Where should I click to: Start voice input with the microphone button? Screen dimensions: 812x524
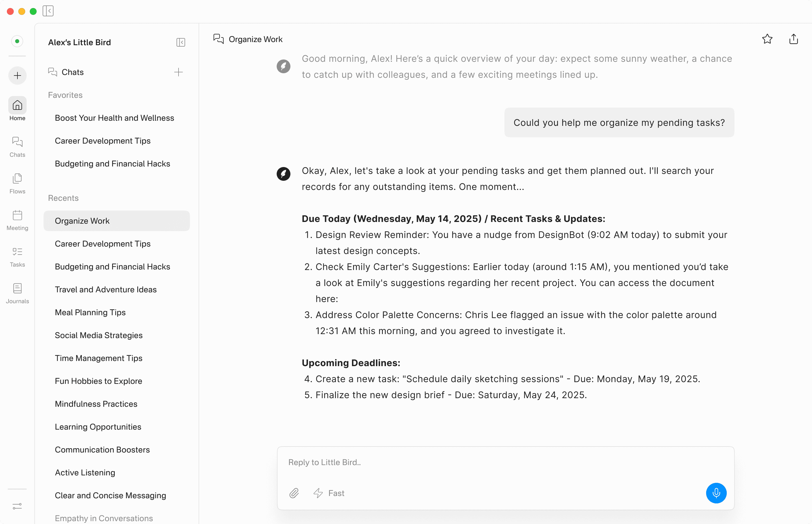[716, 493]
